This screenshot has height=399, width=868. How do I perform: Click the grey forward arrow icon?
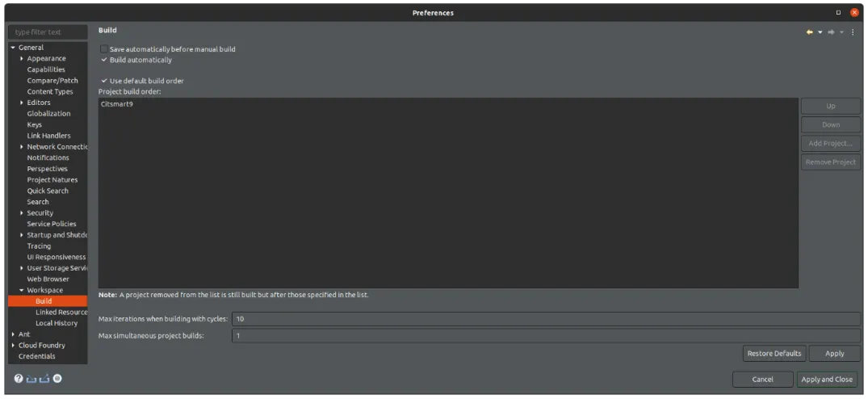pos(831,32)
